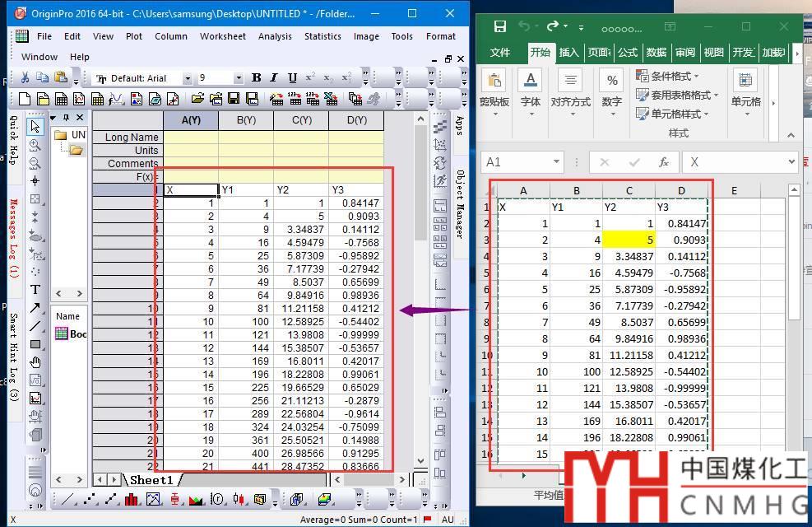Screen dimensions: 812x527
Task: Select the Text tool in Origin's toolbox
Action: coord(35,289)
